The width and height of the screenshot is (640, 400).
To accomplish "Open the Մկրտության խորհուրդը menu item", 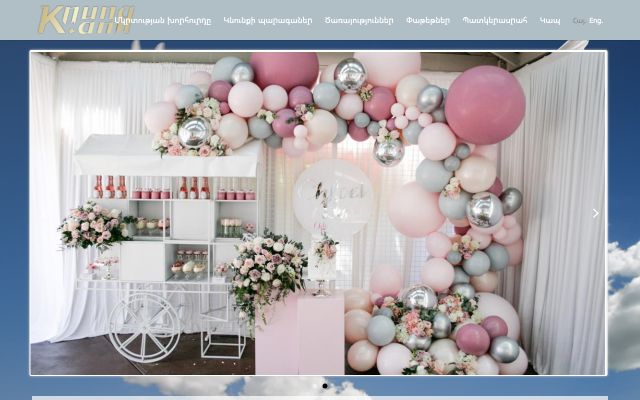I will pyautogui.click(x=163, y=20).
